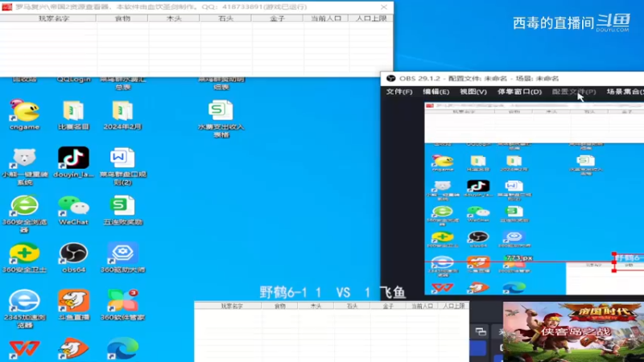The width and height of the screenshot is (644, 362).
Task: Open the 视图(V) menu in OBS
Action: [473, 92]
